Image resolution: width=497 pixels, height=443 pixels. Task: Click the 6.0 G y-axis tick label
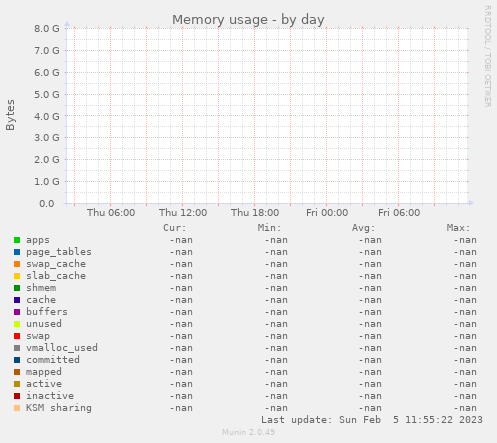(47, 72)
